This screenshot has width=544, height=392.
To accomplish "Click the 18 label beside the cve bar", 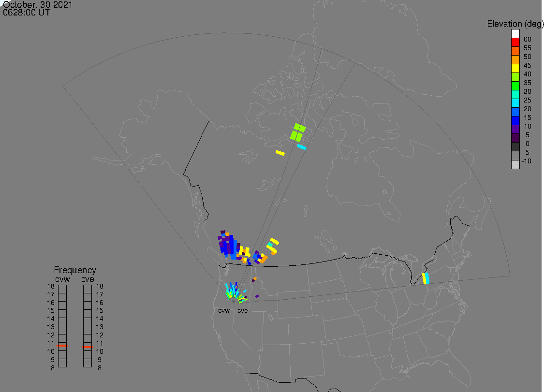I will pos(100,286).
